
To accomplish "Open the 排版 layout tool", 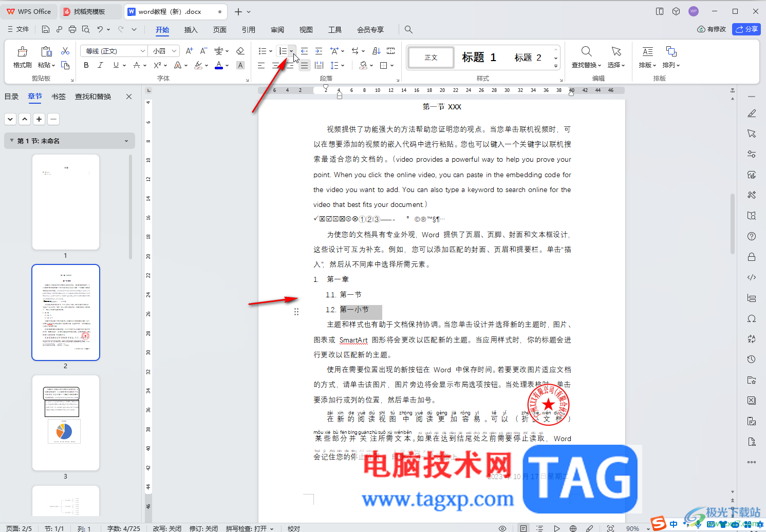I will 648,57.
